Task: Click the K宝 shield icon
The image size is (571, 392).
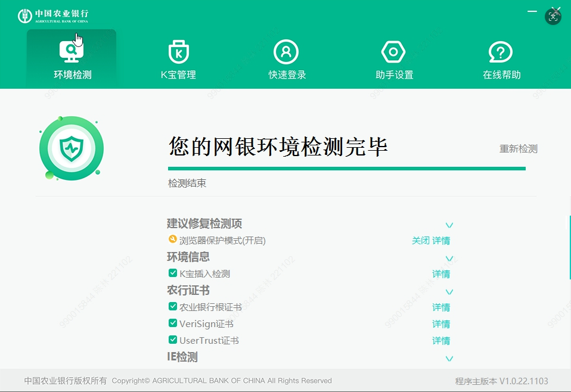Action: (x=178, y=52)
